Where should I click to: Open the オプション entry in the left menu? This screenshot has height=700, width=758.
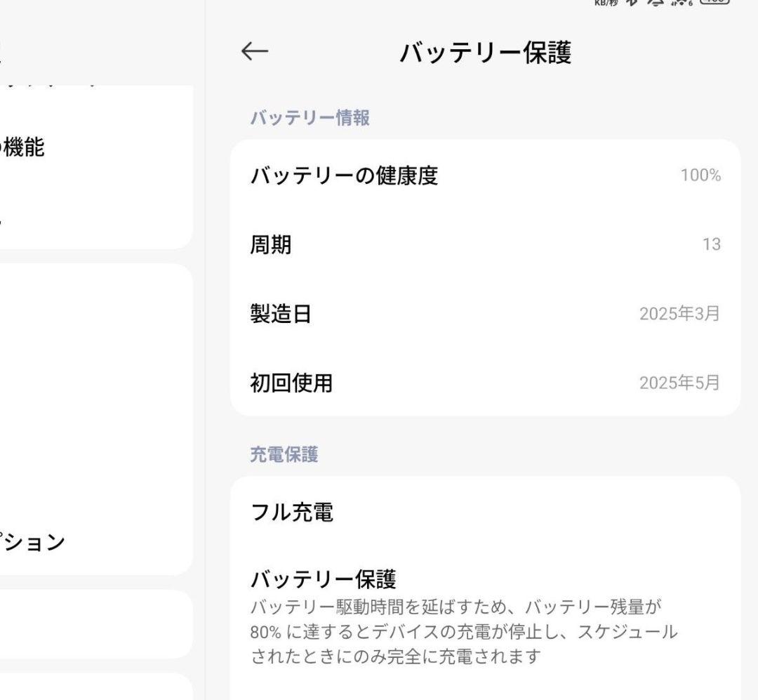coord(34,542)
